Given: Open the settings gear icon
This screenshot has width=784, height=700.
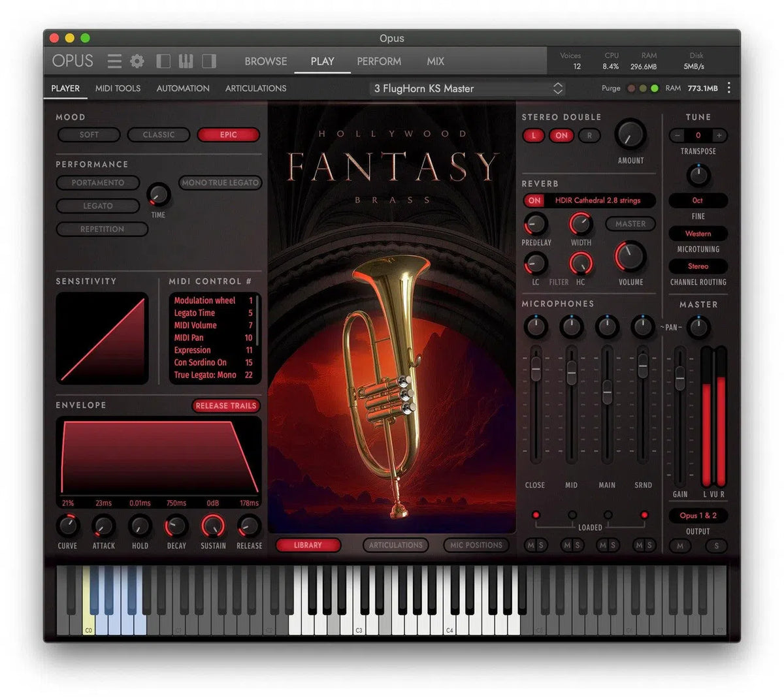Looking at the screenshot, I should coord(137,61).
